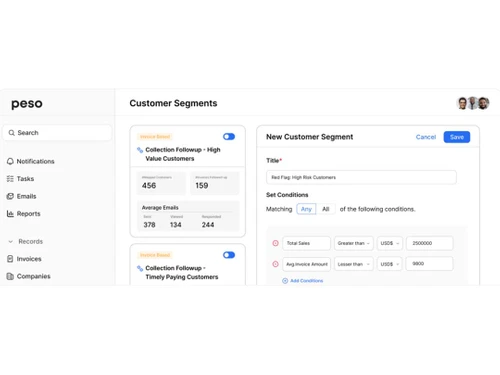Screen dimensions: 500x375
Task: Click the 2500000 value field
Action: [x=430, y=243]
